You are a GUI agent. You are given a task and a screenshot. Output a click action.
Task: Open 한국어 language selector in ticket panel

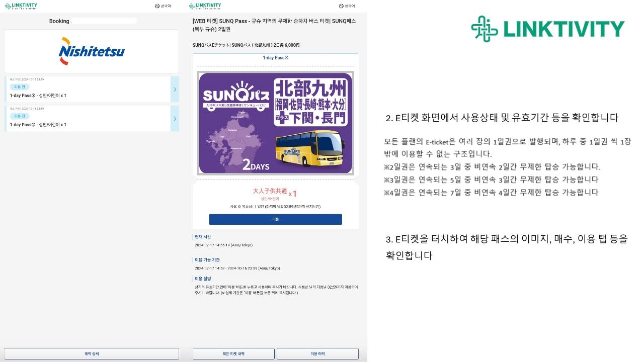click(347, 6)
